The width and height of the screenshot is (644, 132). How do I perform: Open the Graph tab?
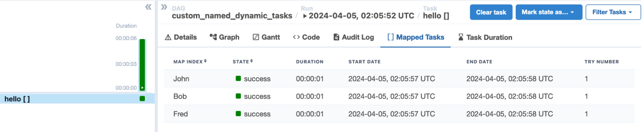pyautogui.click(x=225, y=37)
